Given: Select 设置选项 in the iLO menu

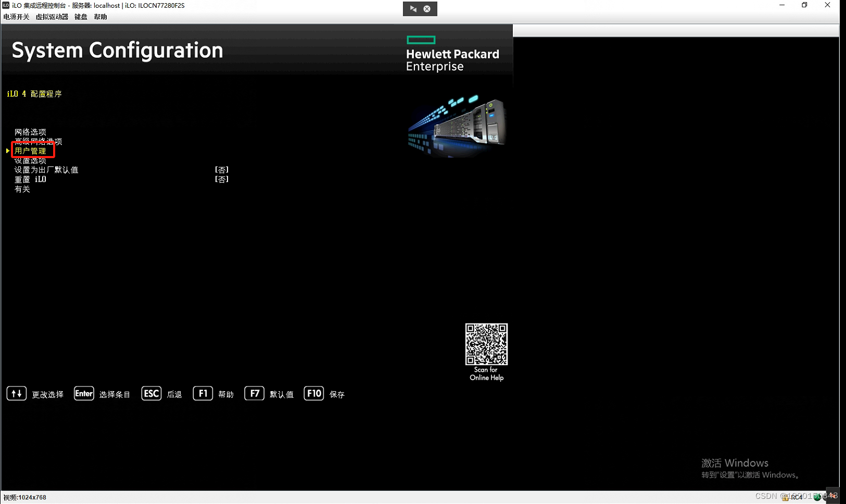Looking at the screenshot, I should pos(30,161).
